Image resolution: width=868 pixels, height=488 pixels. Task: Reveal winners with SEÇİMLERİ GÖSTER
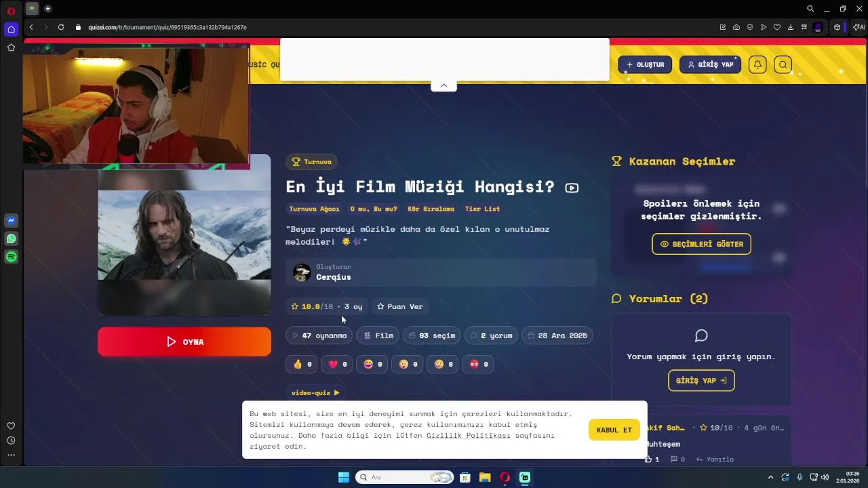click(701, 244)
